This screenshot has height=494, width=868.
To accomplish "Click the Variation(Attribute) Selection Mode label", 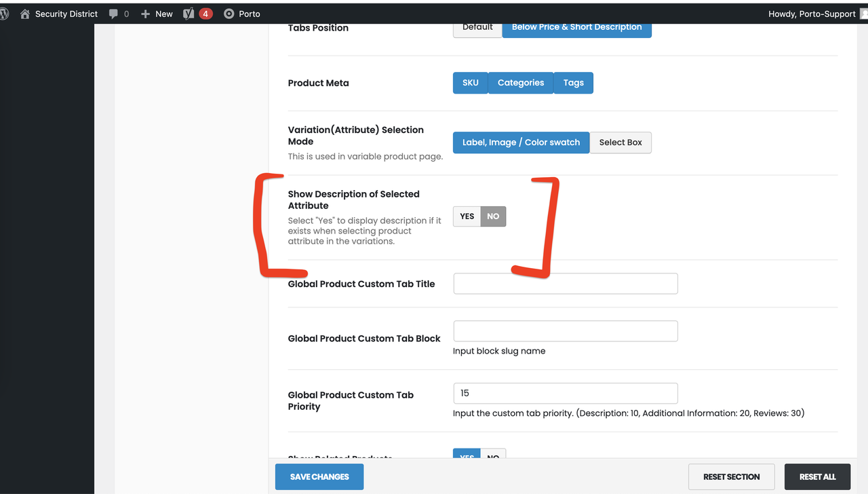I will 356,136.
